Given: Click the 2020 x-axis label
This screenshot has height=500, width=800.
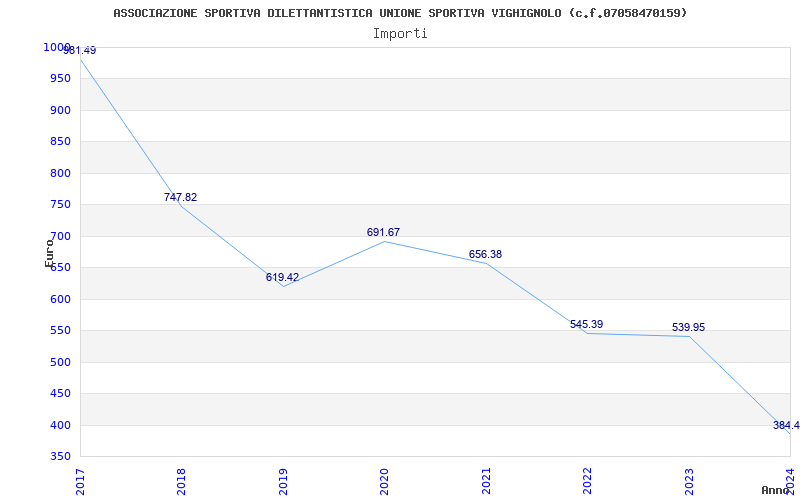Looking at the screenshot, I should click(384, 482).
